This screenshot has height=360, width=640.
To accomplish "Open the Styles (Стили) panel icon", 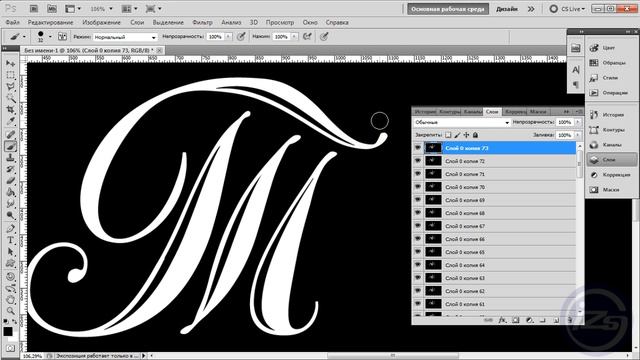I will (x=594, y=78).
